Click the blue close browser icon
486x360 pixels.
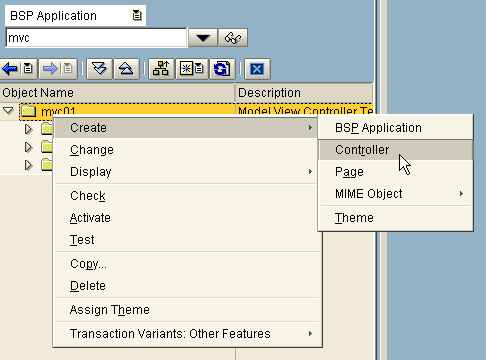[x=257, y=69]
